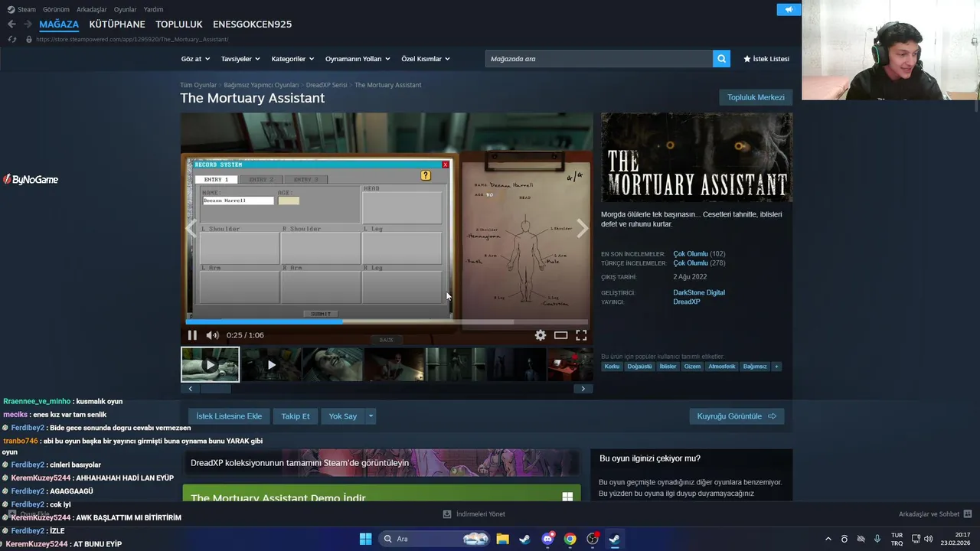Open İndirmeleri Yönet downloads manager
The width and height of the screenshot is (980, 551).
click(474, 514)
